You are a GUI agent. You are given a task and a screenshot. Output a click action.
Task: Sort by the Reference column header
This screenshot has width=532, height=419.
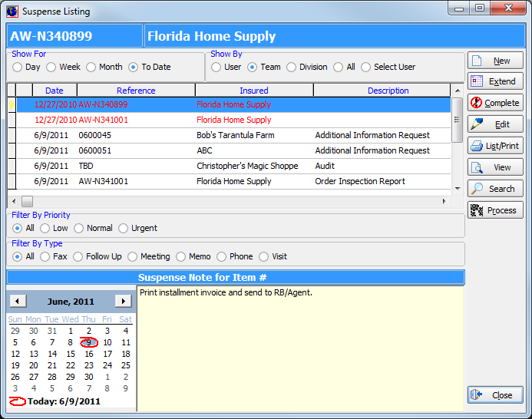[x=136, y=91]
